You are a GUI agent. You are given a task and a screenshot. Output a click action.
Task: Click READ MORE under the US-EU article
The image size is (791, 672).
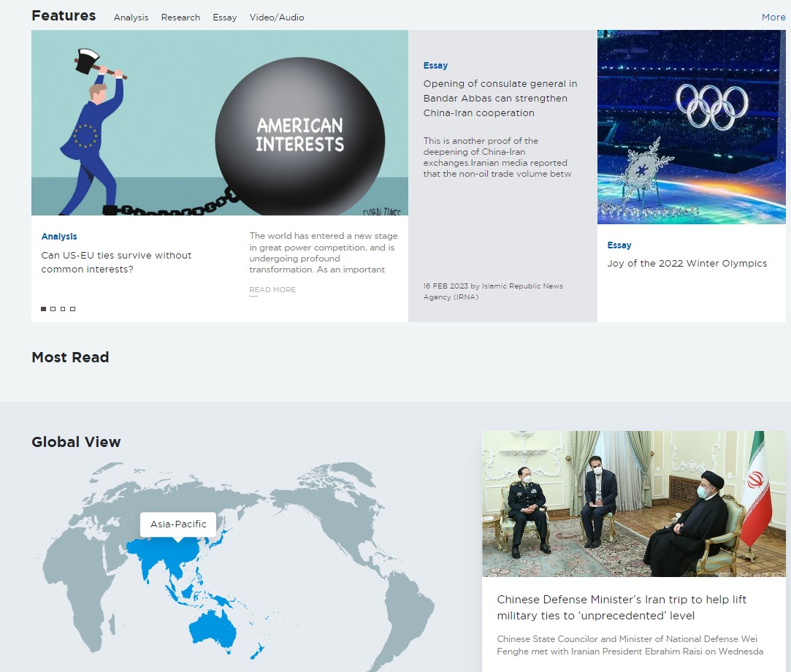point(272,289)
